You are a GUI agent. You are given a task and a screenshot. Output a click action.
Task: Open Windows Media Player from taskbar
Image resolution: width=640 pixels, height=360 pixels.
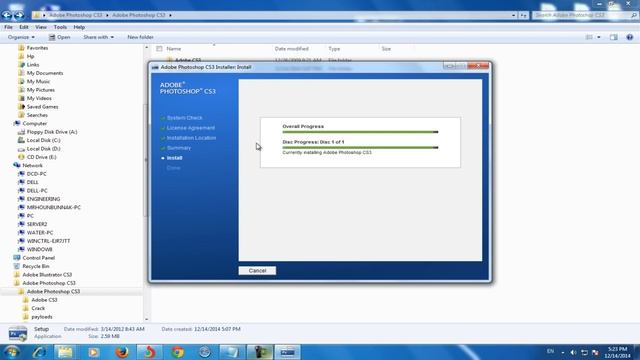click(93, 352)
